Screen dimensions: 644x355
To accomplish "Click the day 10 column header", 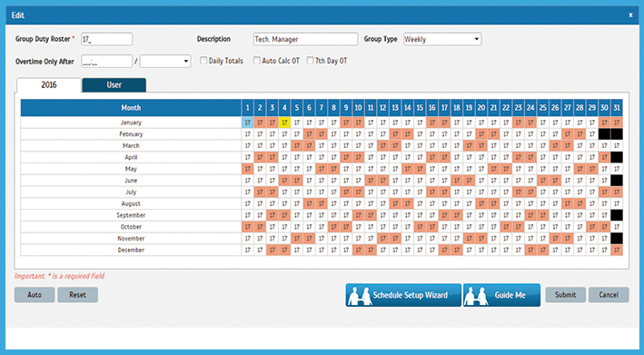I will coord(358,108).
